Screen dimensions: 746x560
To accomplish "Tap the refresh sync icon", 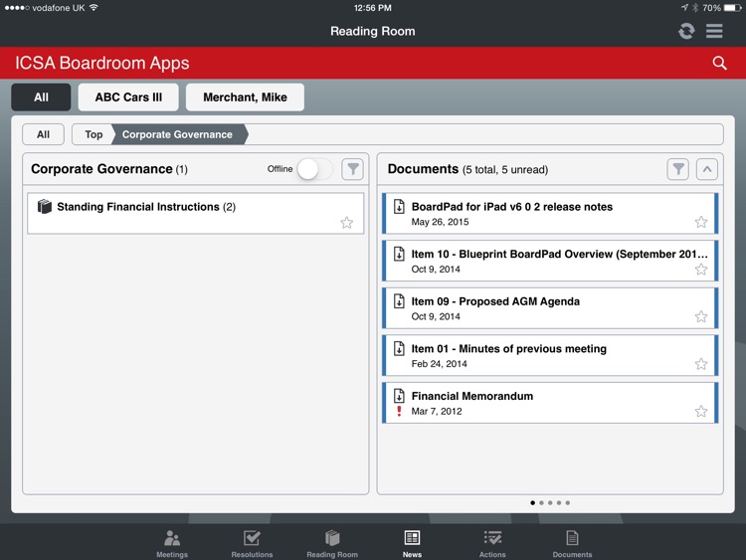I will click(686, 31).
